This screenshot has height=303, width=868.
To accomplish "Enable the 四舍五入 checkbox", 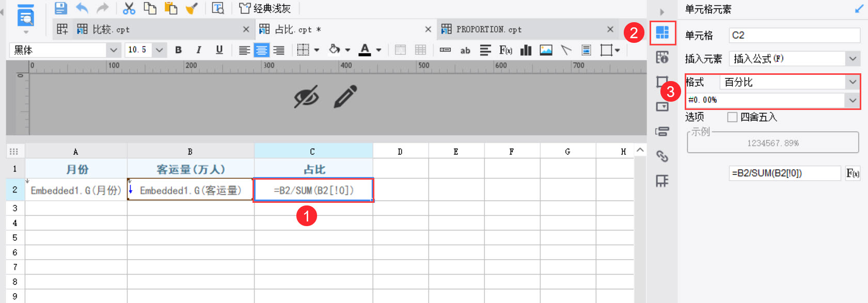I will click(732, 117).
